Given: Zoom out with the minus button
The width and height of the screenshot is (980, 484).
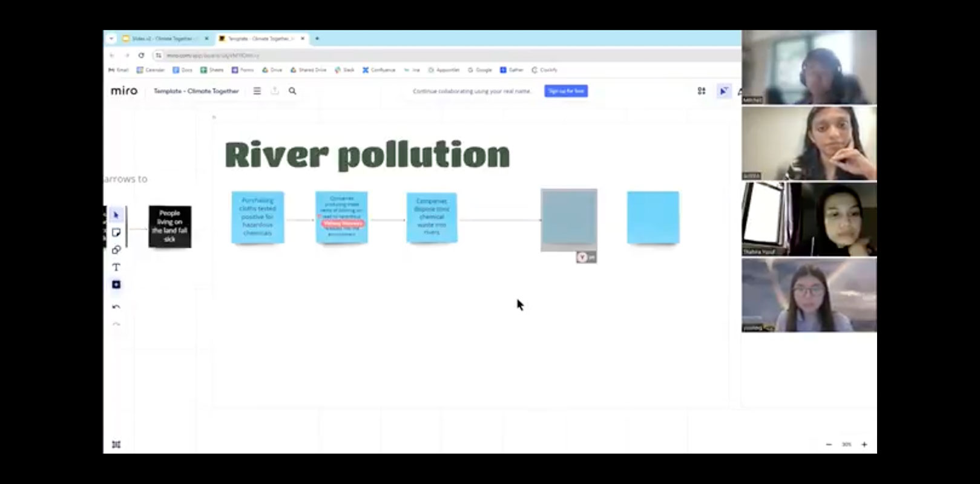Looking at the screenshot, I should point(829,445).
